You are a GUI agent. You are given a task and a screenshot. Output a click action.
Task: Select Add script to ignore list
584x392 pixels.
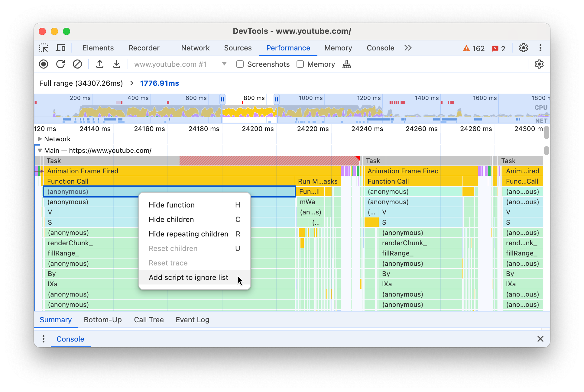pos(188,277)
